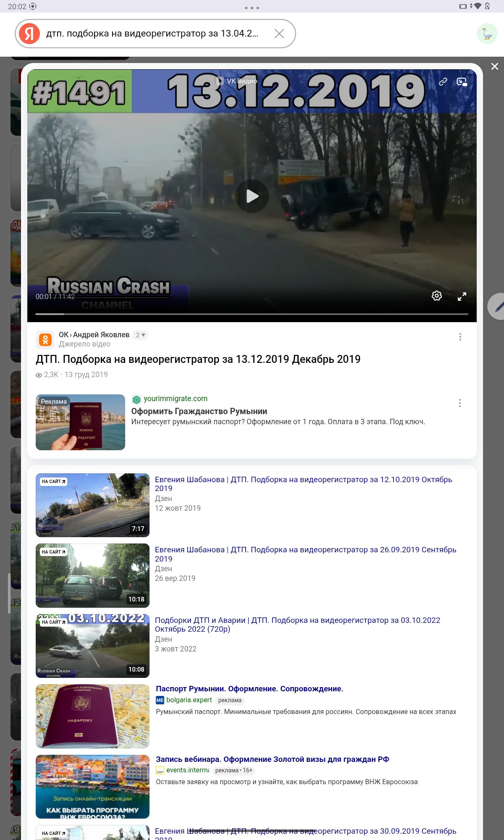The width and height of the screenshot is (504, 840).
Task: Tap the Wi-Fi status icon
Action: tap(478, 6)
